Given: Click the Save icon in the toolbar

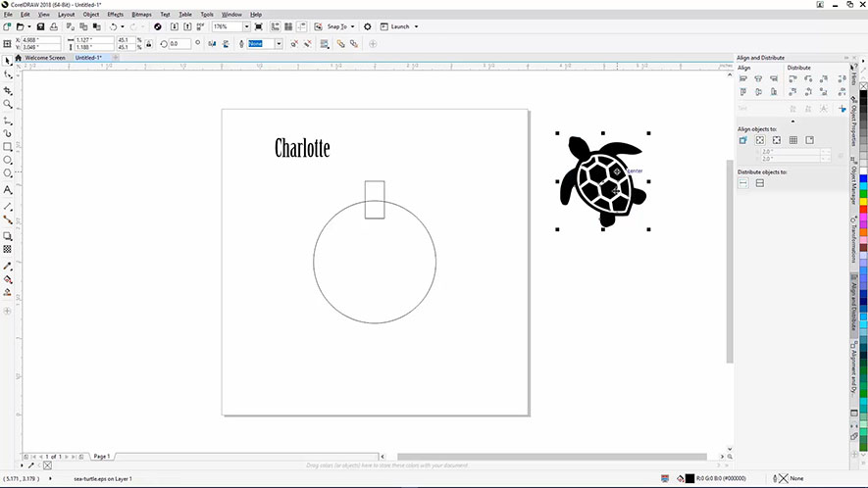Looking at the screenshot, I should coord(40,26).
